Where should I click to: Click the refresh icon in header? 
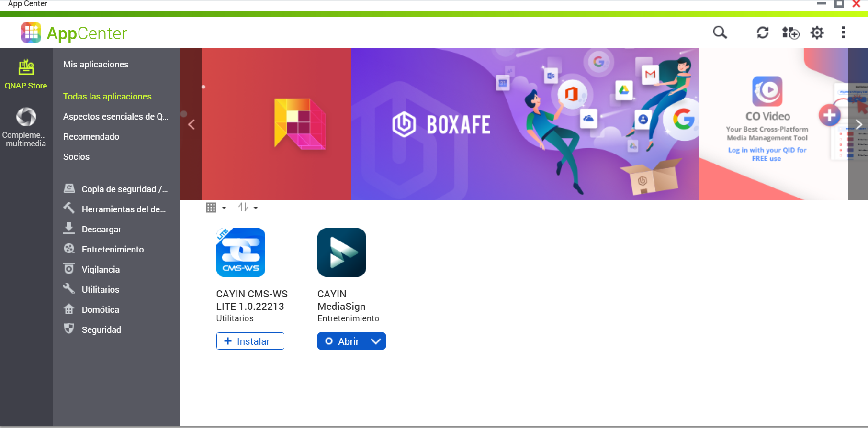762,33
